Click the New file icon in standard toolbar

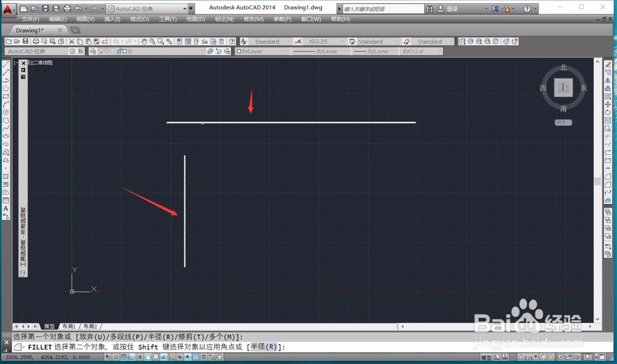pos(8,41)
